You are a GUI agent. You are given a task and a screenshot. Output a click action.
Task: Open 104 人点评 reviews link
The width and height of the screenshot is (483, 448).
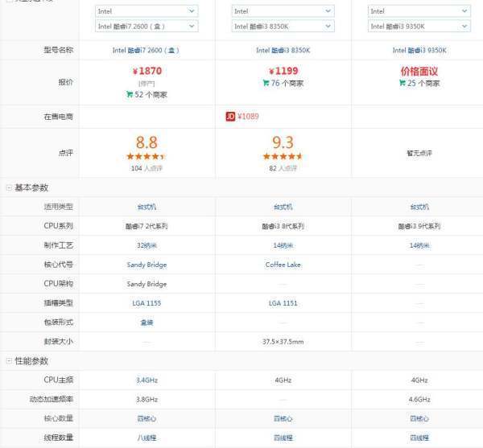click(x=147, y=168)
